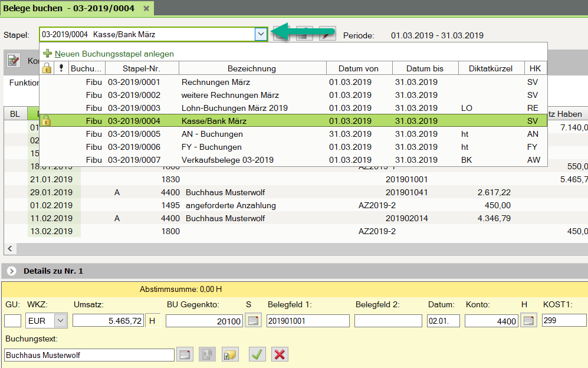The width and height of the screenshot is (588, 368).
Task: Click the edit document icon left of Ko
Action: (14, 60)
